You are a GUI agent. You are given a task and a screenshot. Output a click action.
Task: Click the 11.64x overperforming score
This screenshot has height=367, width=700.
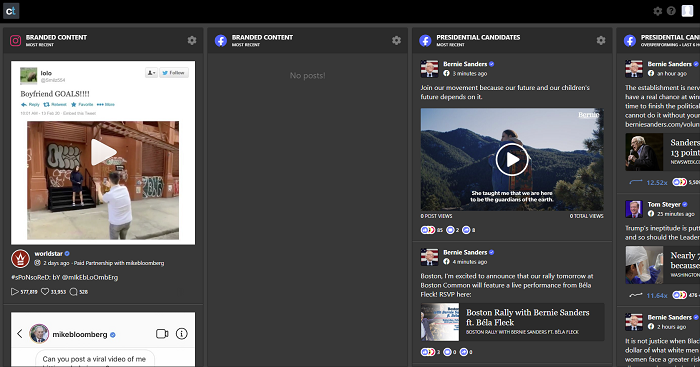657,296
